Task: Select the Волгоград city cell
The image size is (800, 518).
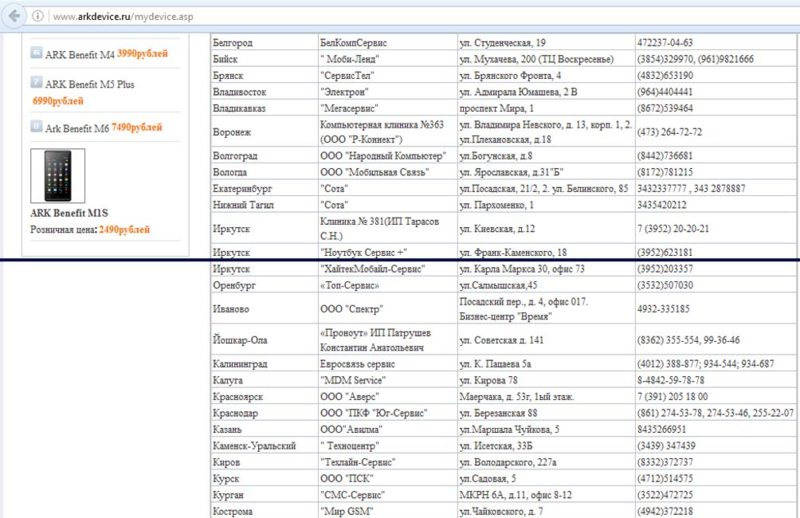Action: click(264, 156)
